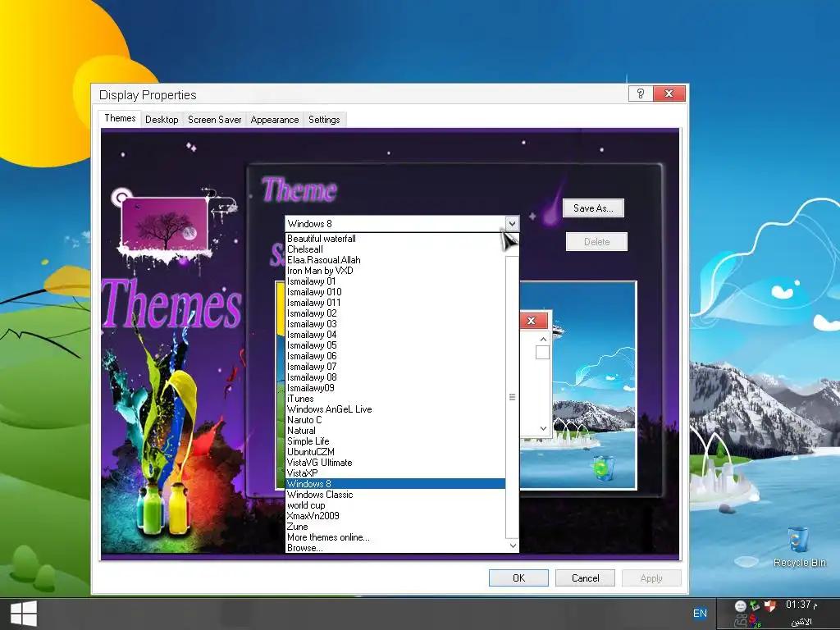Close the Display Properties dialog
The image size is (840, 630).
coord(669,94)
